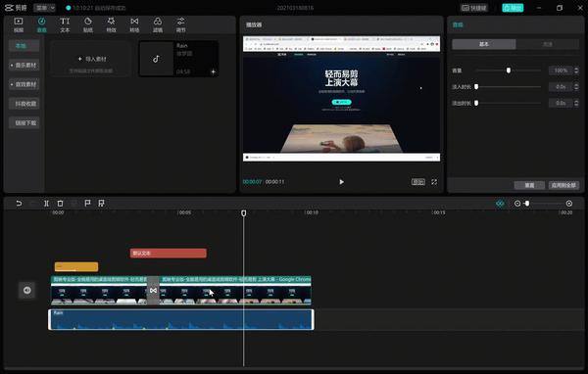Viewport: 588px width, 374px height.
Task: Delete the selected clip
Action: pyautogui.click(x=60, y=203)
